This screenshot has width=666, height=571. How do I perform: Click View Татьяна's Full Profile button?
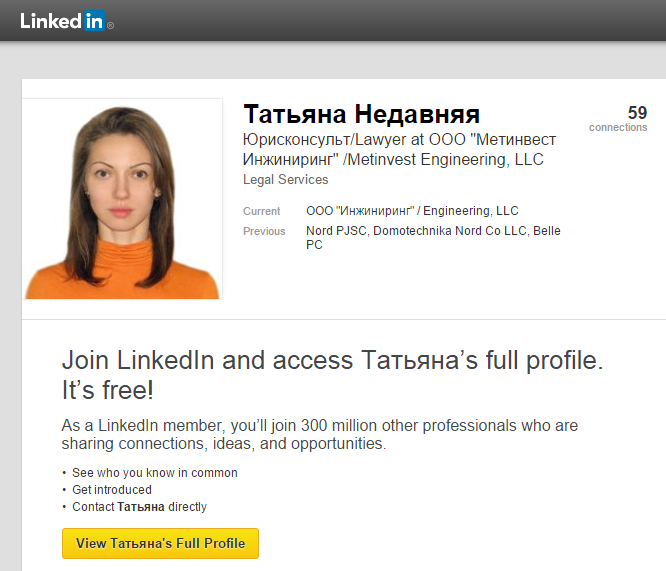pyautogui.click(x=160, y=543)
